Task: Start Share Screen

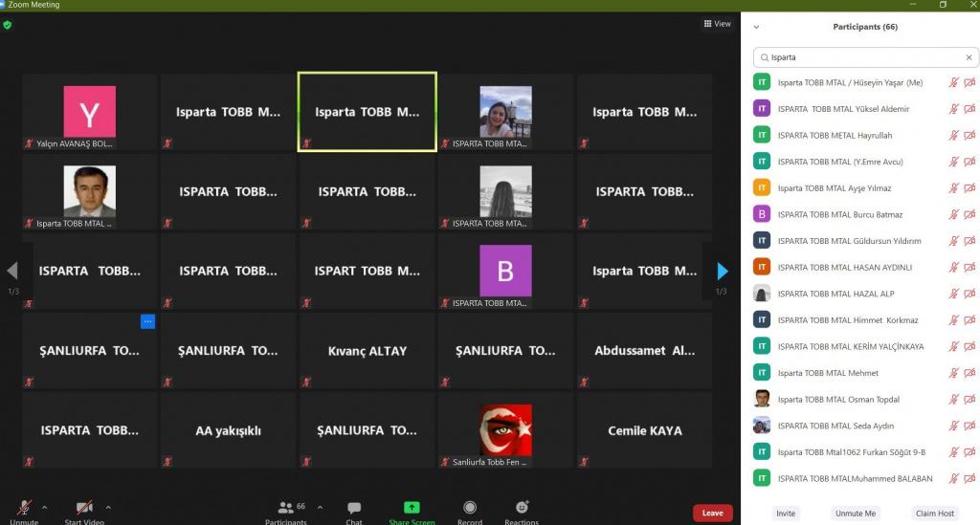Action: [x=412, y=508]
